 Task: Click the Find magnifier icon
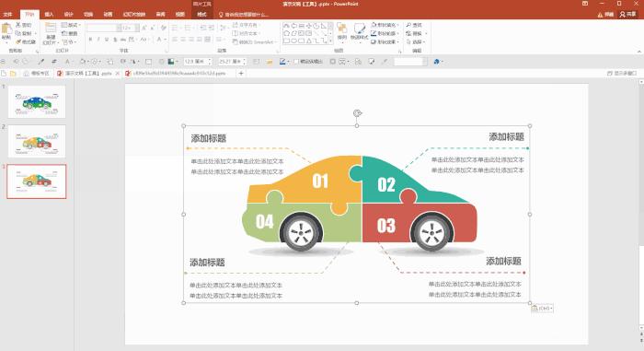click(408, 25)
